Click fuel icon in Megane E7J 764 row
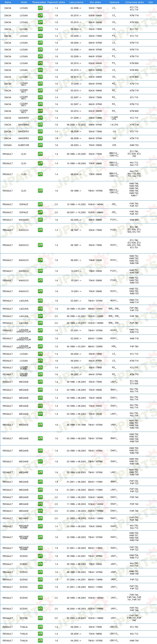 [x=40, y=382]
